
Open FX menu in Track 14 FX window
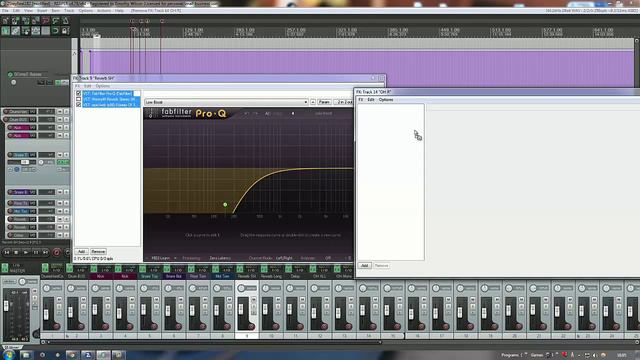[x=360, y=100]
